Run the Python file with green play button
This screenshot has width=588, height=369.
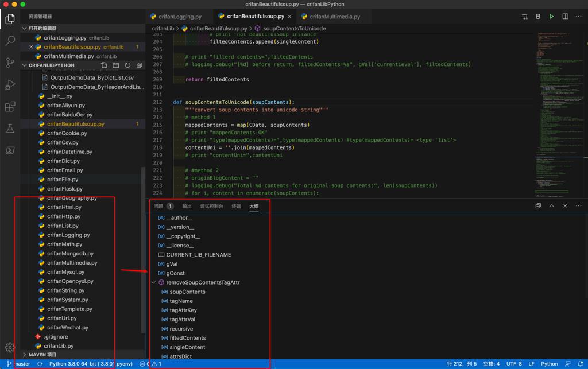(551, 17)
